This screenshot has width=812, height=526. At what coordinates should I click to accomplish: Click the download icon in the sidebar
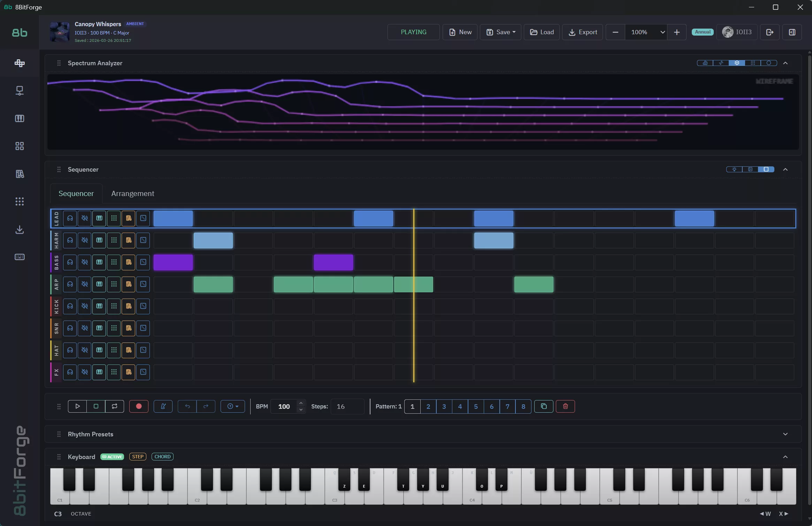pos(20,230)
